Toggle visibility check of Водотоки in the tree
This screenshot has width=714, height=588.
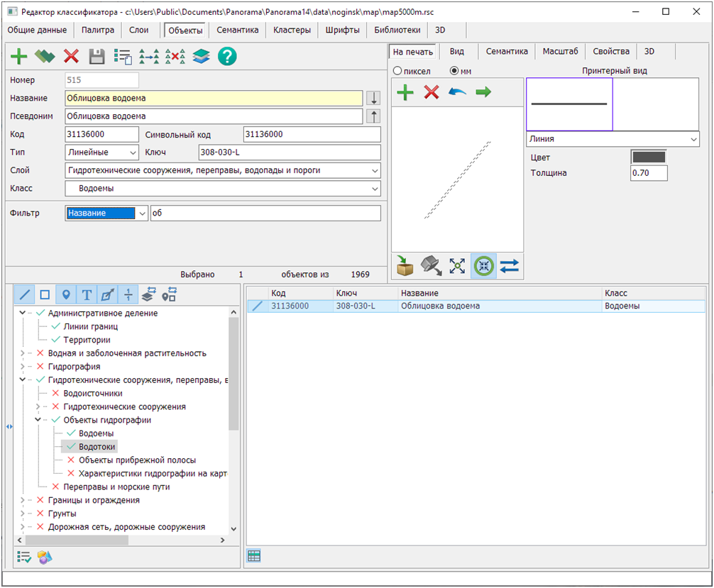tap(71, 446)
